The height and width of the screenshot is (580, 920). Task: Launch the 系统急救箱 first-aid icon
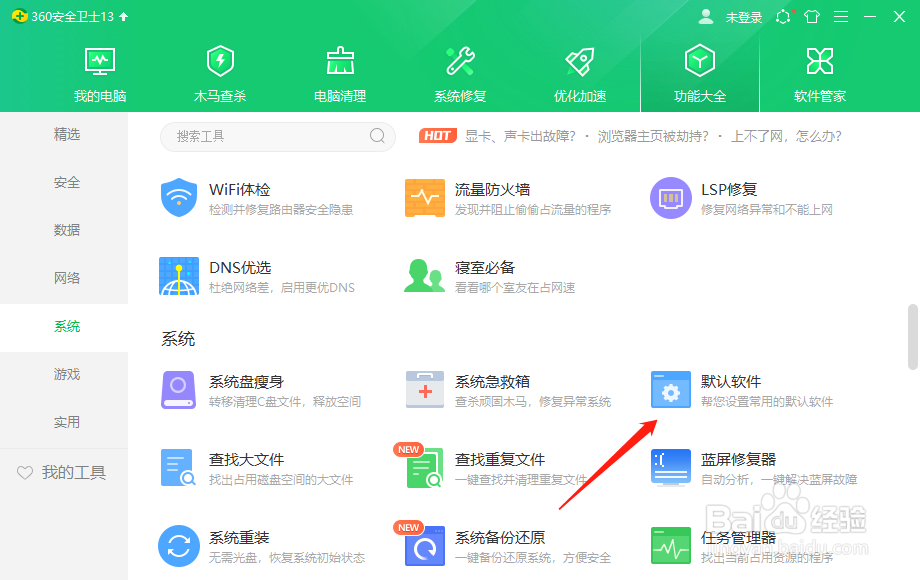[x=425, y=389]
